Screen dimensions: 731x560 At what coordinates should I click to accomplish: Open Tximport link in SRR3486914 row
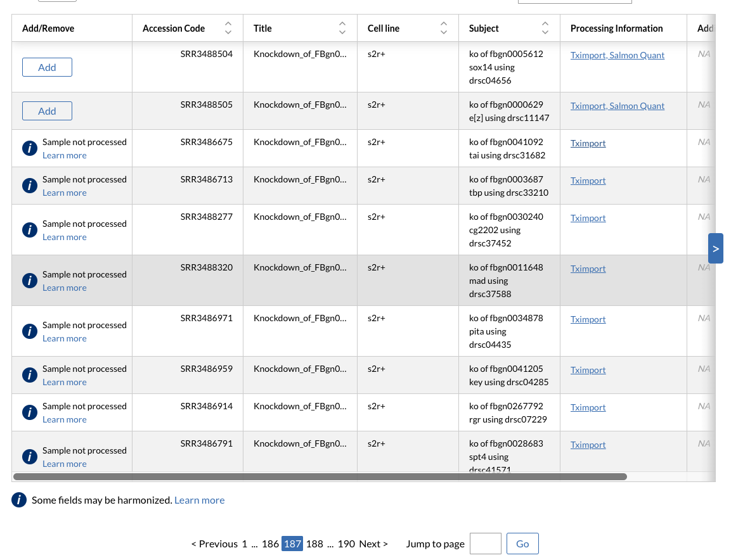pyautogui.click(x=588, y=407)
